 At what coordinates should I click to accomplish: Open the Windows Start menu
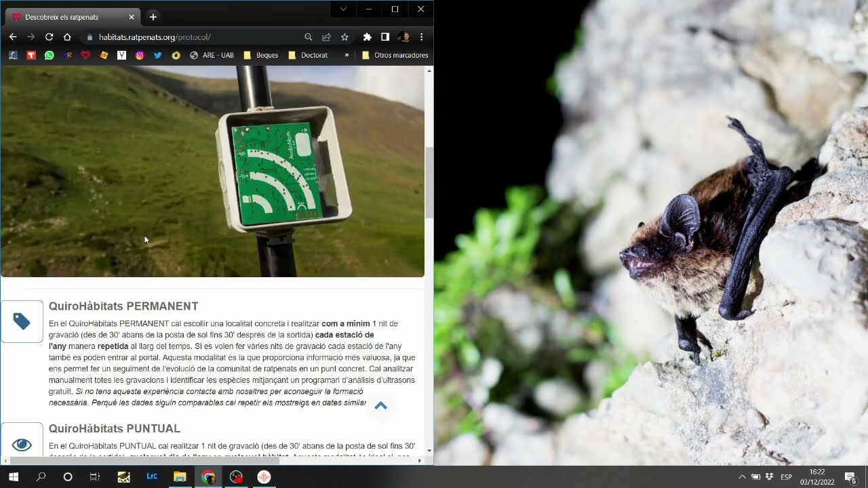click(13, 477)
